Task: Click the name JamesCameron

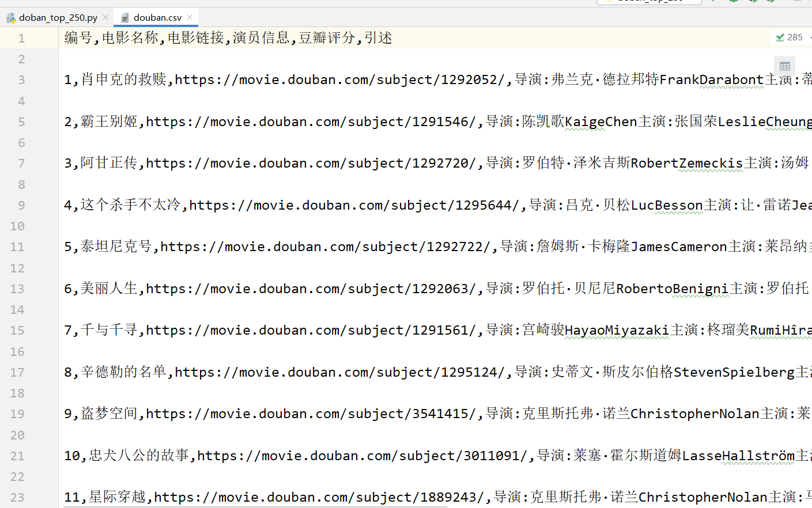Action: [679, 247]
